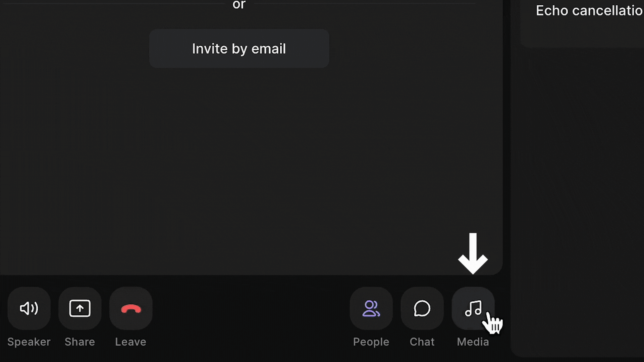Click the Speaker label text
644x362 pixels.
[29, 342]
